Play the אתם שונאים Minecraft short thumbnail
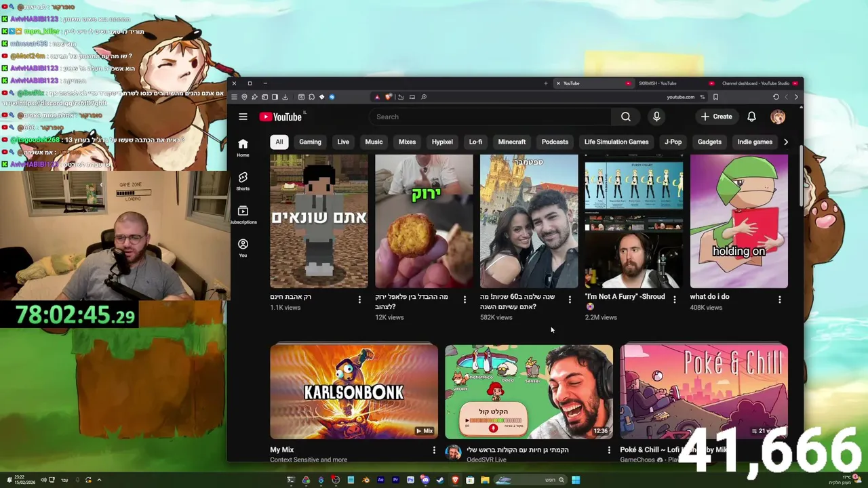This screenshot has width=868, height=488. click(x=319, y=221)
